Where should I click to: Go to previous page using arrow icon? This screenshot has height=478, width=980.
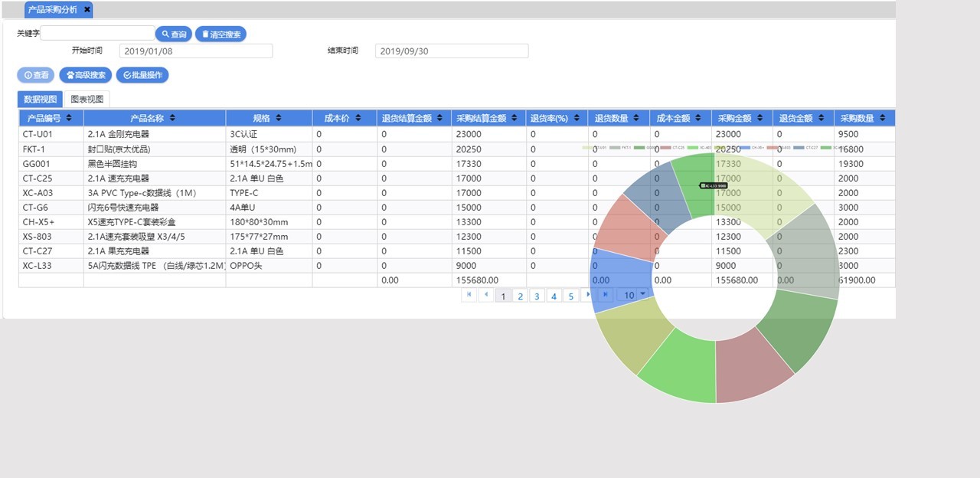pos(485,295)
